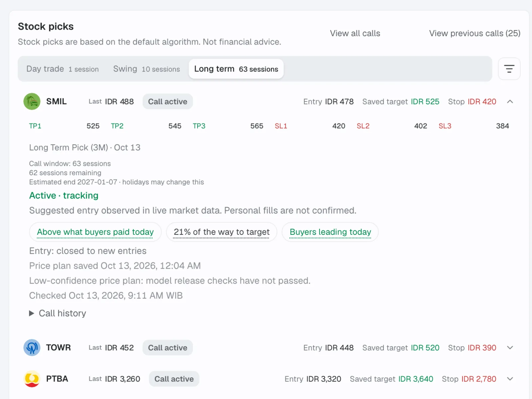Click the '21% of the way to target' chip
This screenshot has height=399, width=532.
[222, 232]
